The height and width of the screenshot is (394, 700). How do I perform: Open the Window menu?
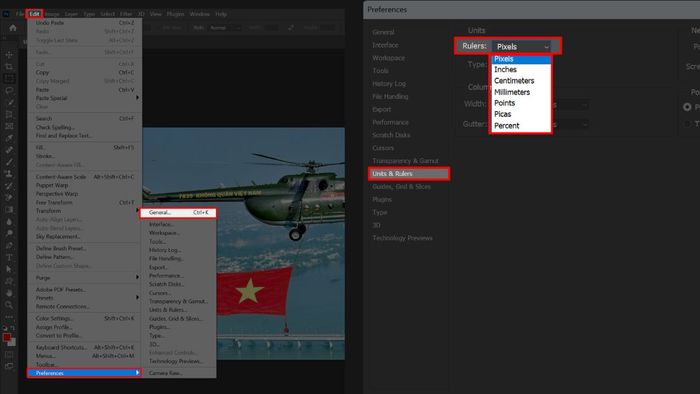(x=200, y=14)
